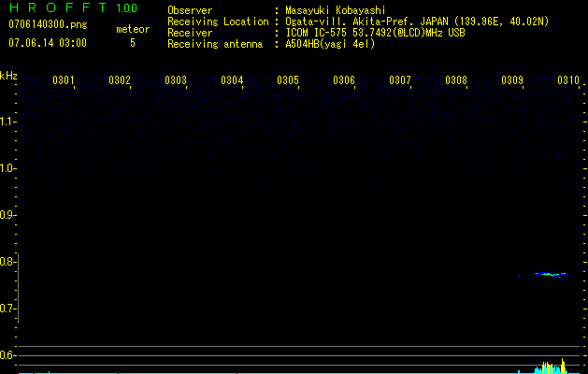Image resolution: width=588 pixels, height=374 pixels.
Task: Click the 0305 time marker
Action: (288, 80)
